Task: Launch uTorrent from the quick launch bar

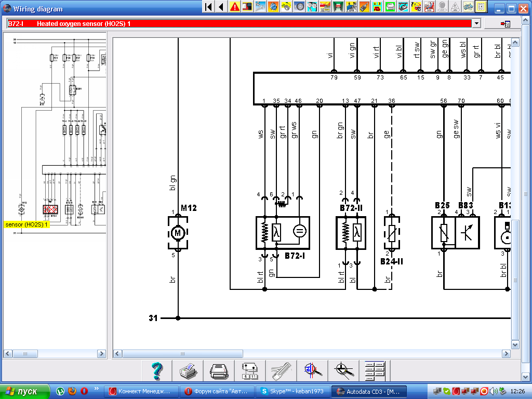Action: click(60, 391)
